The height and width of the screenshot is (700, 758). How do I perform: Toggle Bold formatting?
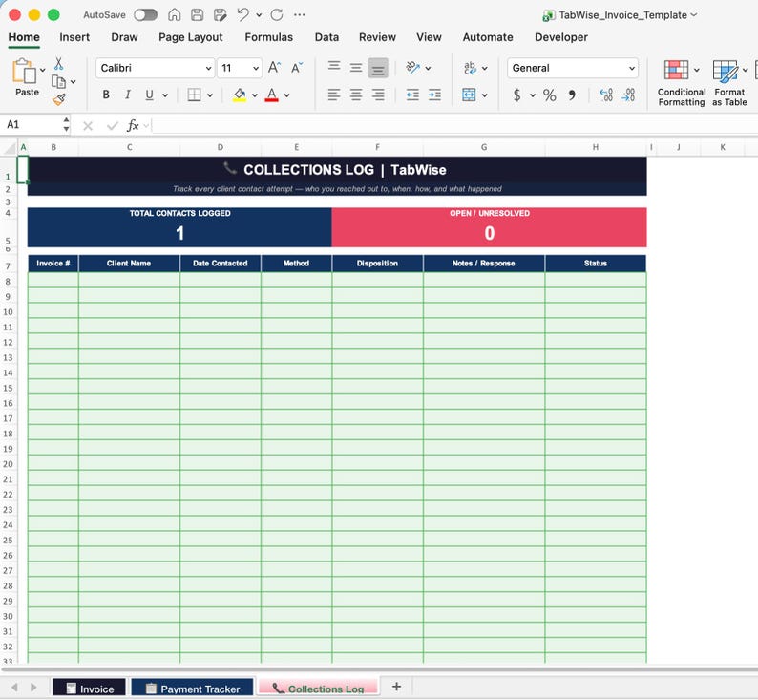[106, 95]
